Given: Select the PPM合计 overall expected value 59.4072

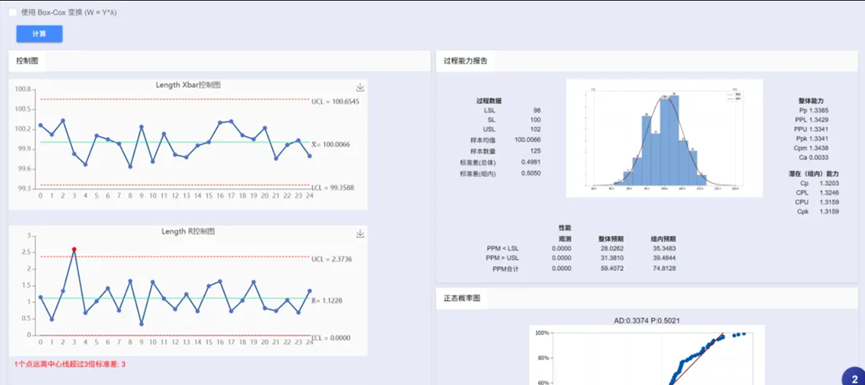Looking at the screenshot, I should click(x=612, y=269).
